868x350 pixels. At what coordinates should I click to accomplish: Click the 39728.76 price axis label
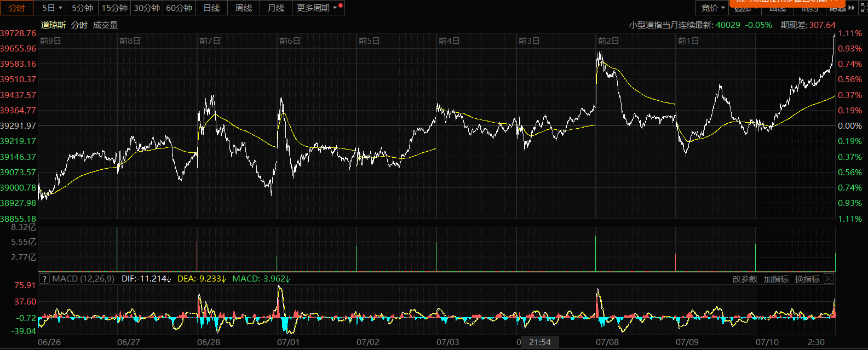pyautogui.click(x=18, y=33)
